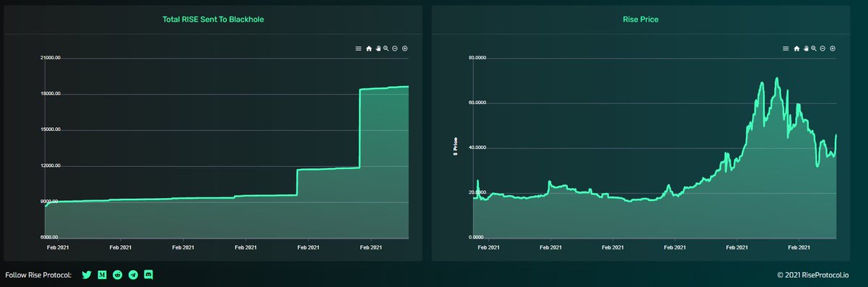Click the 'Rise Price' chart title

tap(640, 20)
